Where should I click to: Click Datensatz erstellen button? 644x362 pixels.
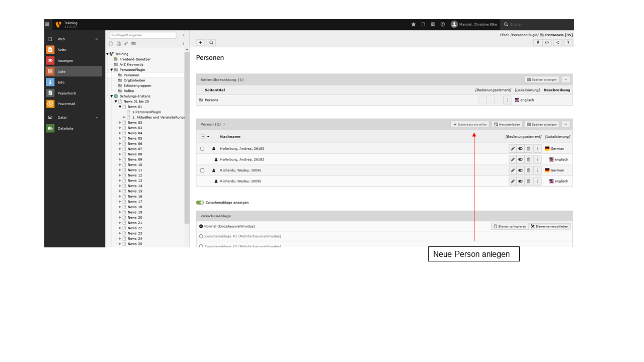[x=470, y=124]
